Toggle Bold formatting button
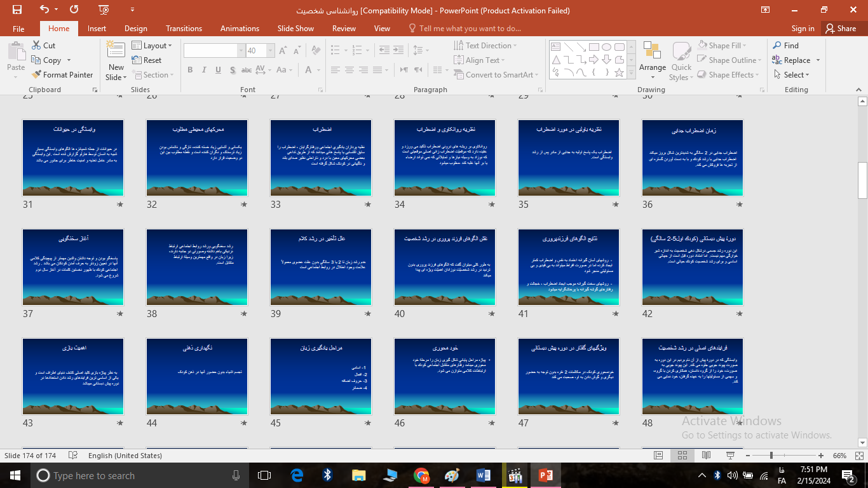 pyautogui.click(x=190, y=70)
